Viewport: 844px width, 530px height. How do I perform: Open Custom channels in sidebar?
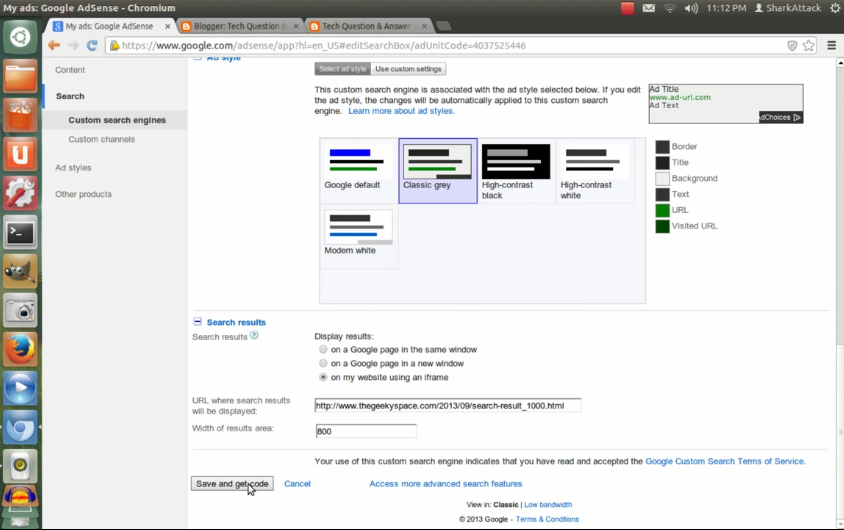[102, 139]
